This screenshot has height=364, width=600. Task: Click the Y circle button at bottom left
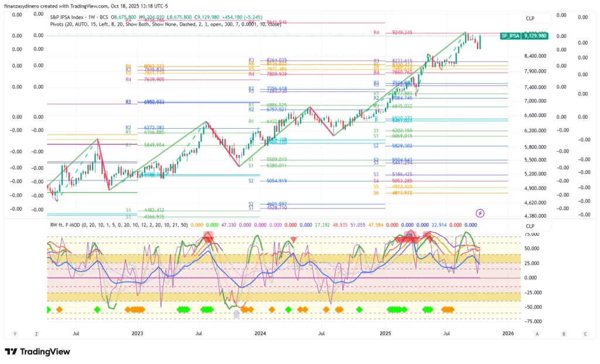tap(16, 334)
